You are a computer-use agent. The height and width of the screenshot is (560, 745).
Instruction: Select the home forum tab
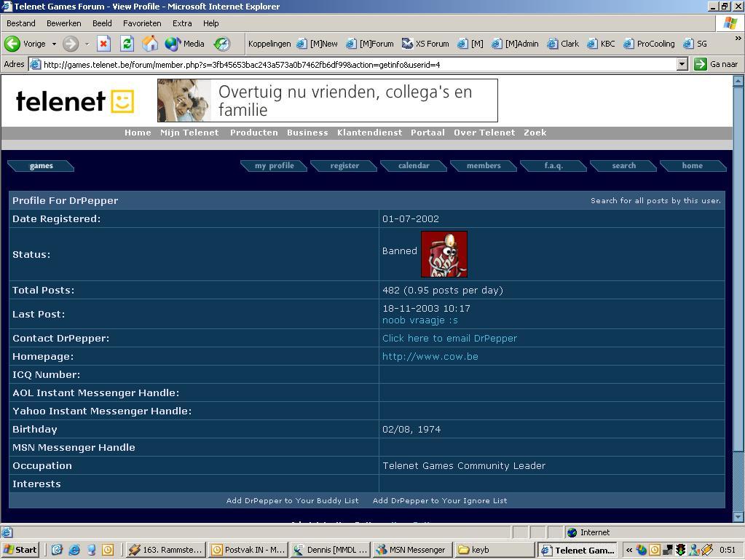click(693, 166)
